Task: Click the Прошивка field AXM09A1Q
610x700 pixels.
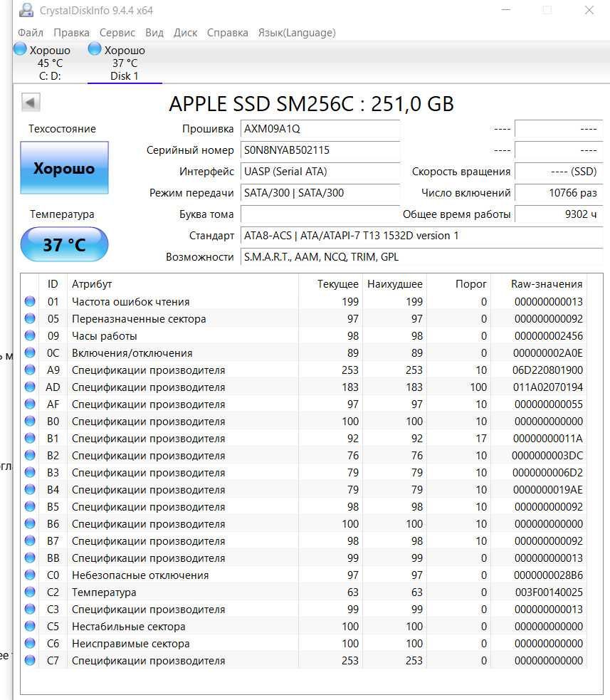Action: click(320, 129)
